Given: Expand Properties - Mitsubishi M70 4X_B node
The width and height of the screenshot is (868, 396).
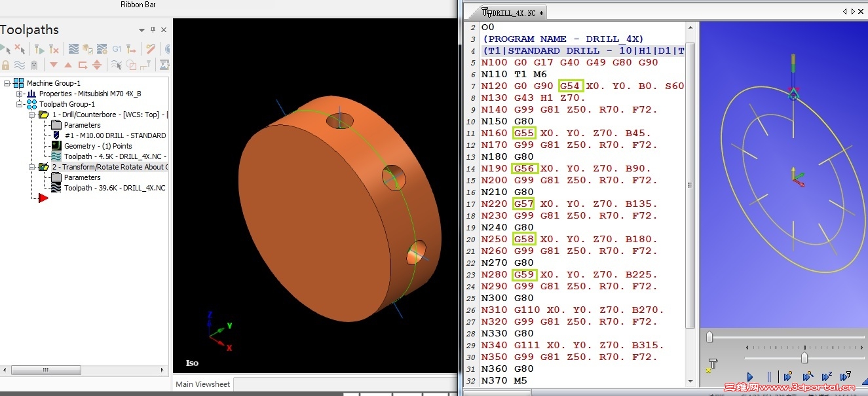Looking at the screenshot, I should (x=20, y=94).
